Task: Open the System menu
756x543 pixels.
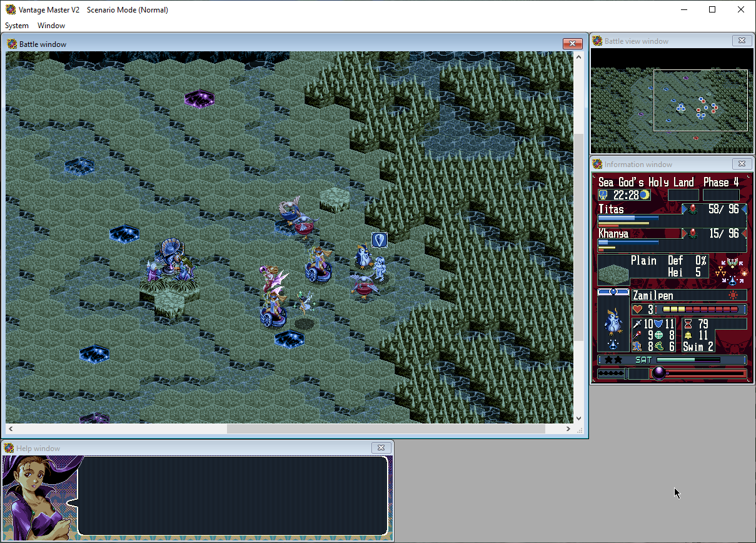Action: 17,26
